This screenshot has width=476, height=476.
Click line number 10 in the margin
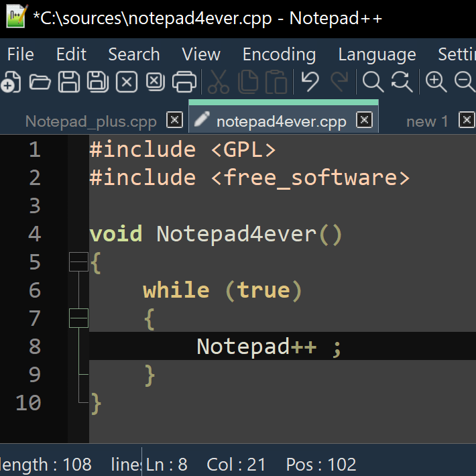click(x=28, y=403)
